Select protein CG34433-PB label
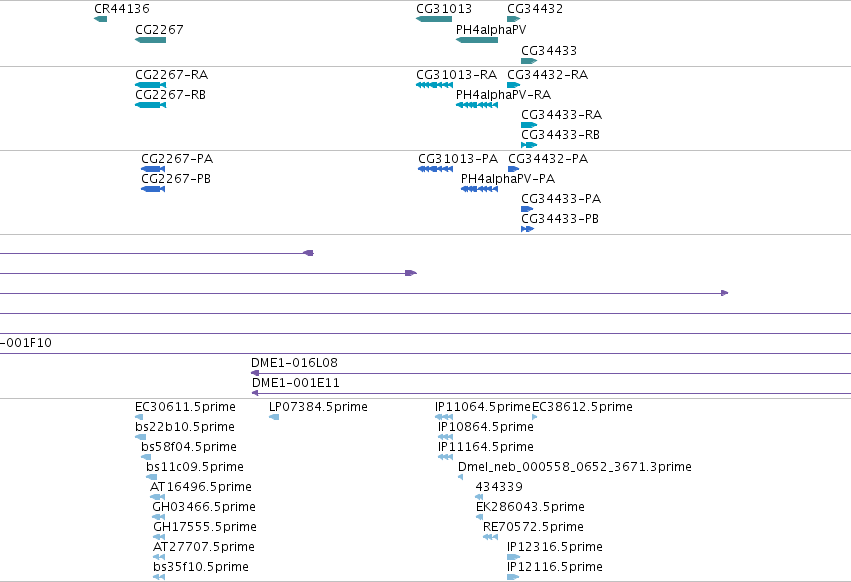Viewport: 851px width, 582px height. coord(560,219)
